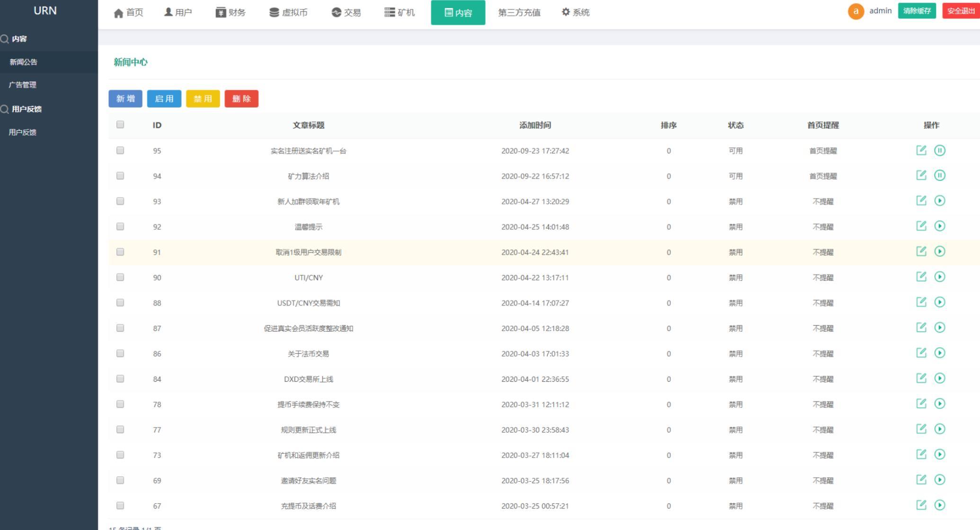Enable article 88 with the play icon
980x530 pixels.
point(940,302)
